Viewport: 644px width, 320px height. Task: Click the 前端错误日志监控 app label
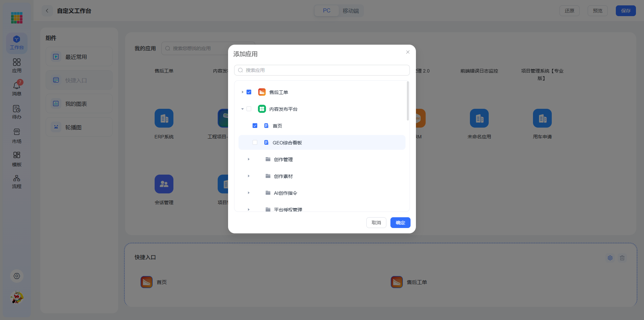(479, 71)
